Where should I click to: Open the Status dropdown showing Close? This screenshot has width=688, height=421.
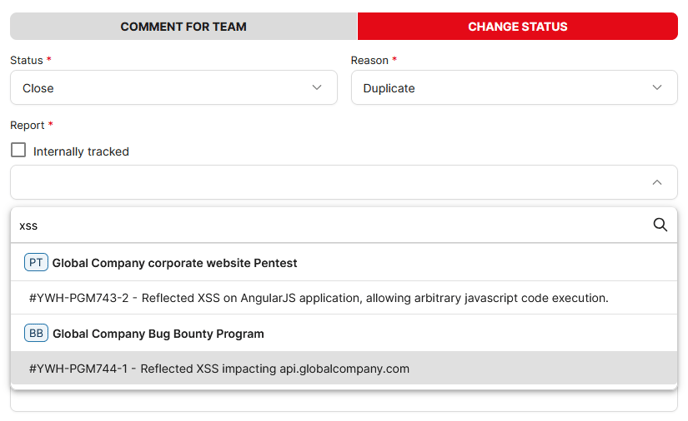[x=174, y=88]
